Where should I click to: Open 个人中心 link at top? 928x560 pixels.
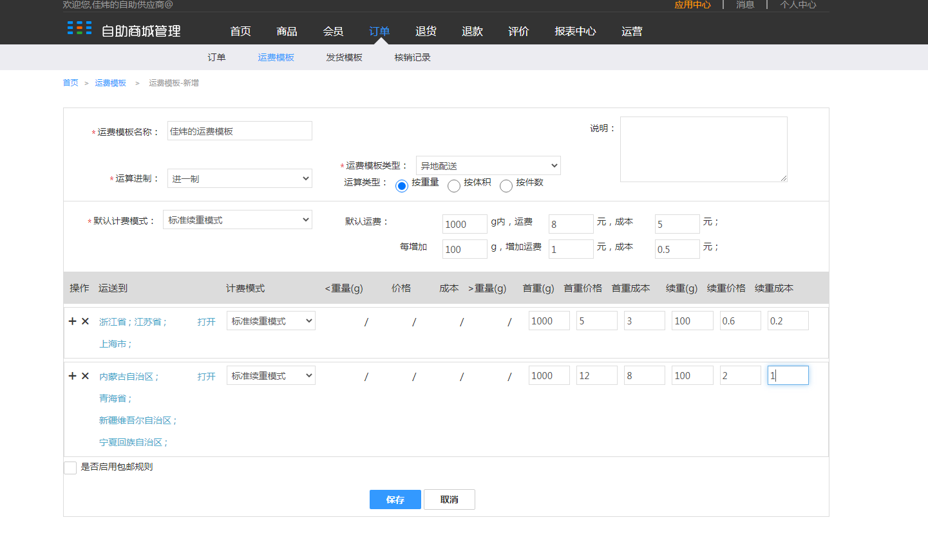[x=798, y=5]
